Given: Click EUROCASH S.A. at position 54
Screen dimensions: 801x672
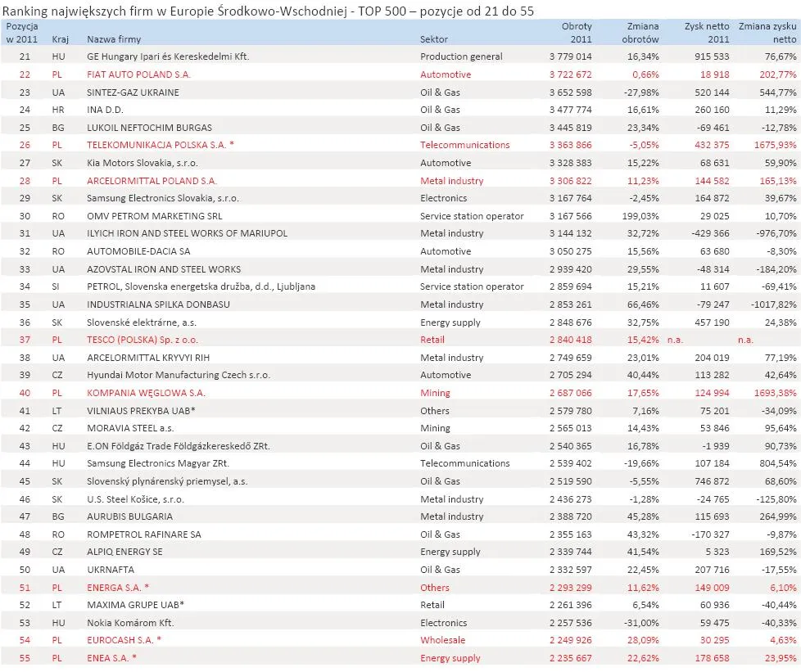Looking at the screenshot, I should (x=129, y=640).
